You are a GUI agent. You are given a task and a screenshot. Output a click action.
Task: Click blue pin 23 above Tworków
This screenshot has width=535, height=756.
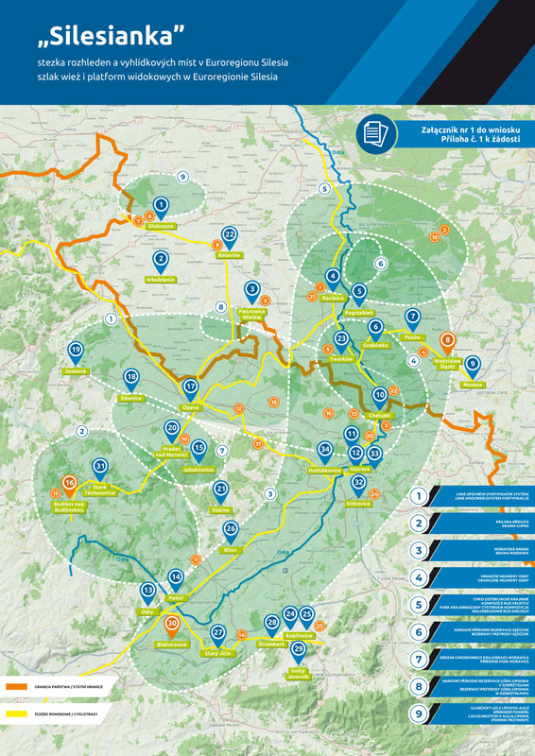click(341, 341)
